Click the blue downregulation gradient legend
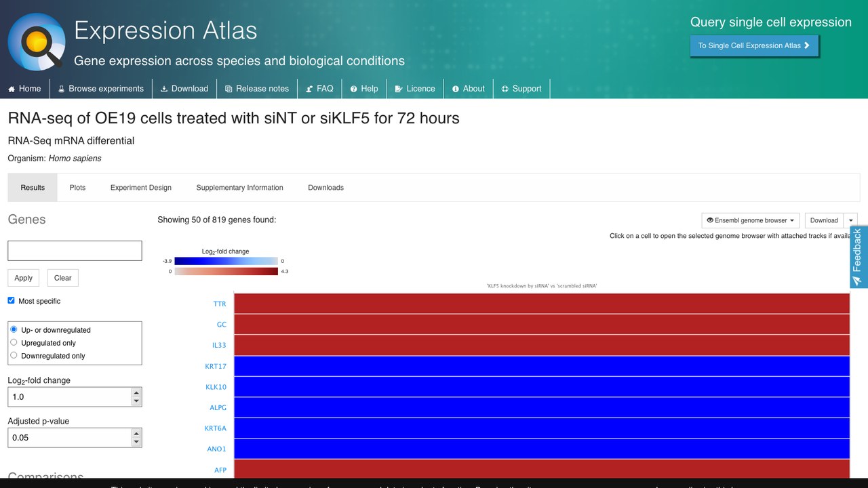The height and width of the screenshot is (488, 868). [226, 261]
